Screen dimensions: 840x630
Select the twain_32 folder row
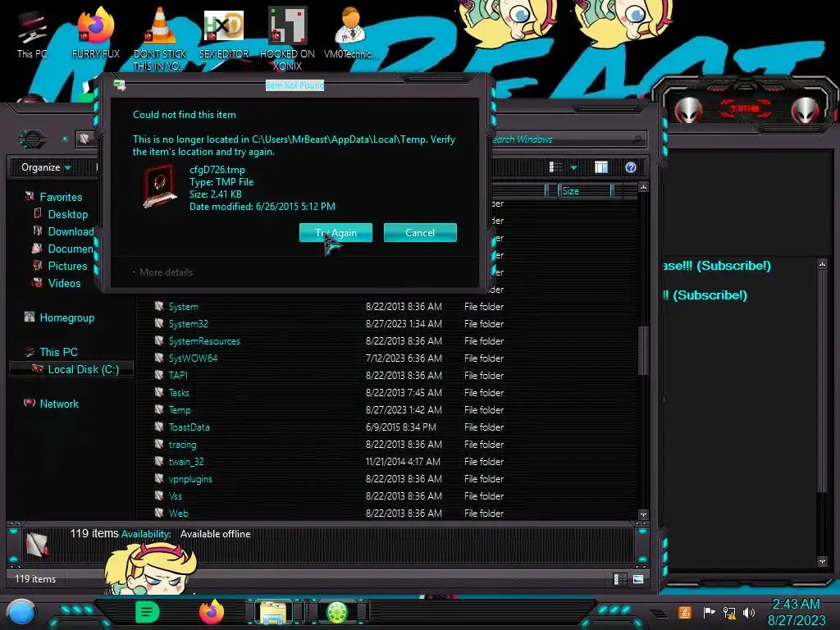pos(387,461)
